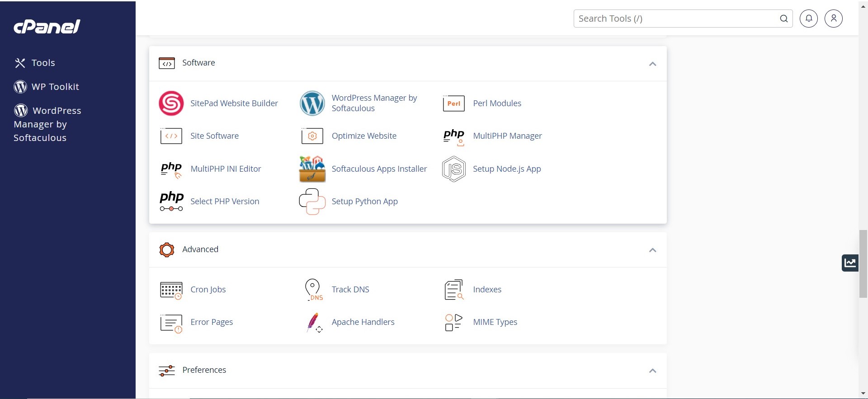Open the Indexes icon
Viewport: 868px width, 399px height.
pos(454,290)
